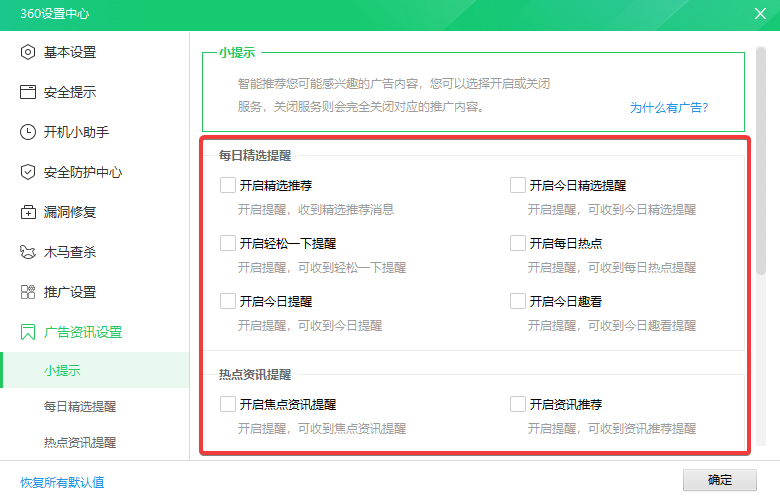780x500 pixels.
Task: Enable the 开启今日精选提醒 checkbox
Action: (518, 185)
